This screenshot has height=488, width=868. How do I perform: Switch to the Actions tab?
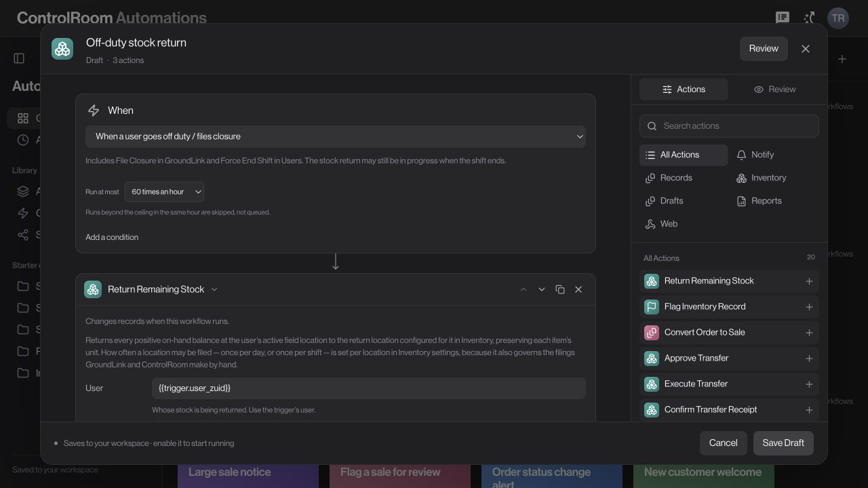684,89
